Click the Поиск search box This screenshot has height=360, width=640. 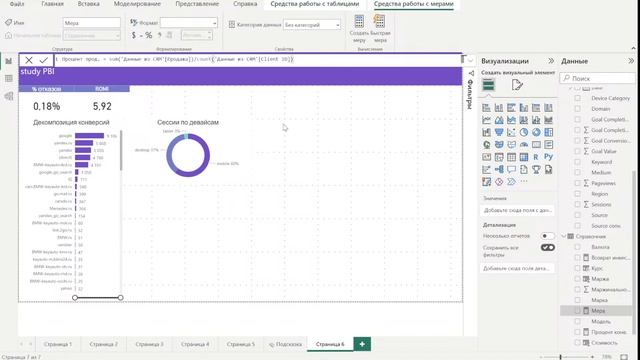[x=598, y=78]
